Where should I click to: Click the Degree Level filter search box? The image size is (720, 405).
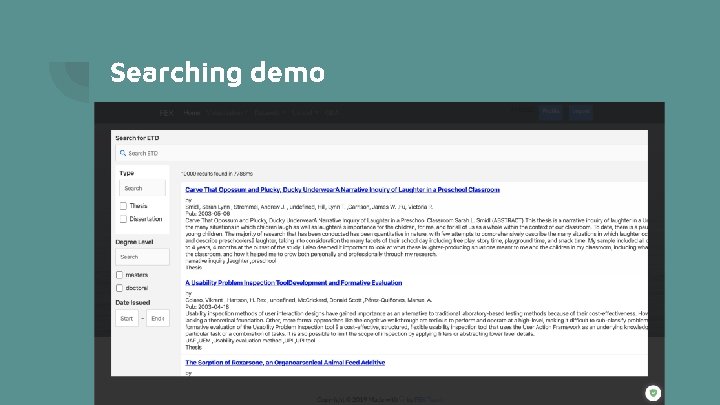pyautogui.click(x=142, y=257)
